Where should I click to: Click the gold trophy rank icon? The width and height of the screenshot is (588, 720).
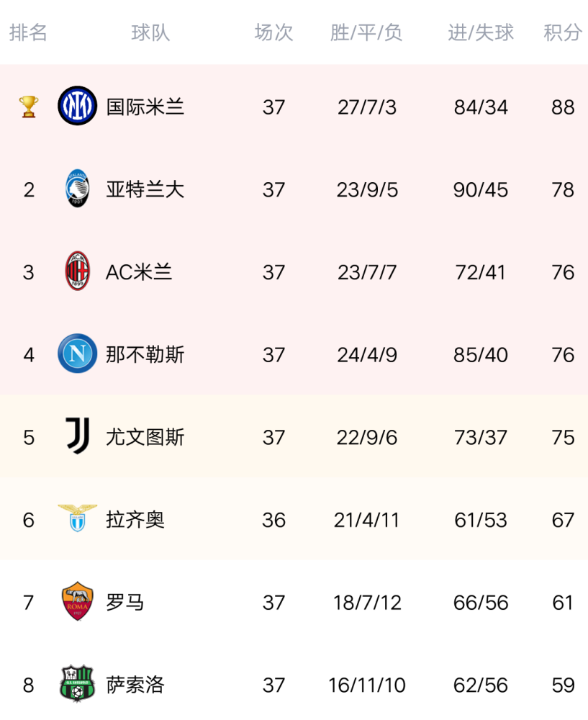click(x=29, y=107)
